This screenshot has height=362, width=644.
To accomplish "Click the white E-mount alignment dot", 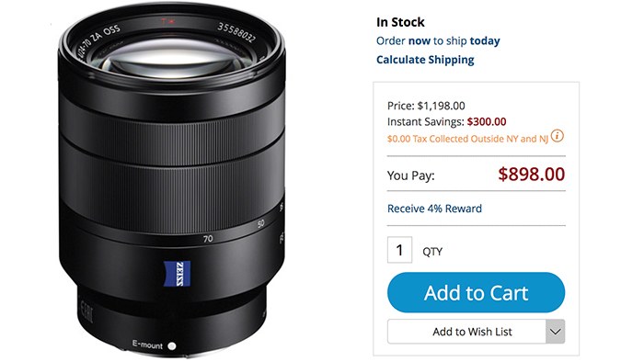I will pos(172,346).
